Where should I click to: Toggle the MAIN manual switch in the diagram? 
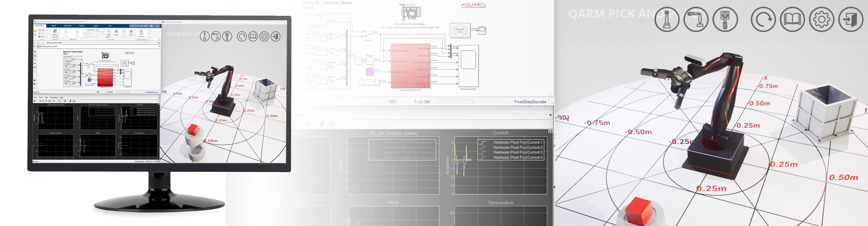coord(367,34)
